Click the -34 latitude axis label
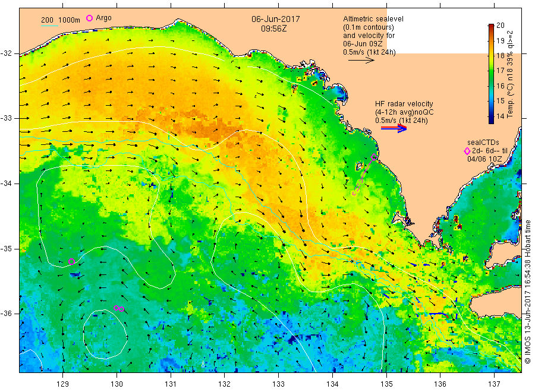The image size is (535, 392). [6, 184]
